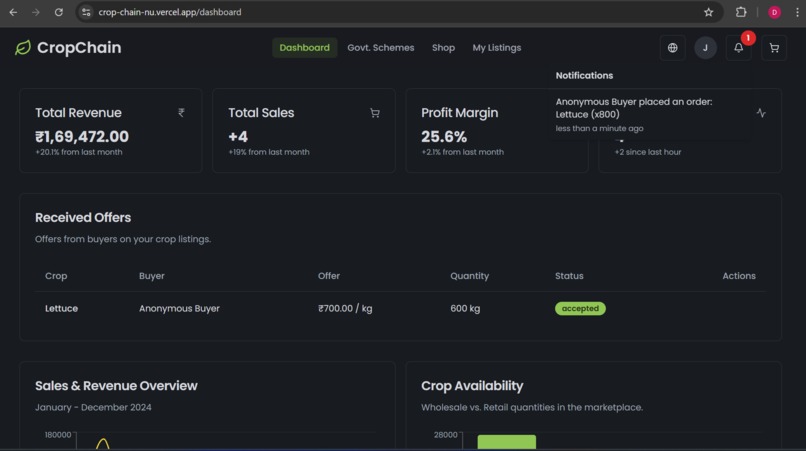Viewport: 806px width, 451px height.
Task: Click '+20.1% from last month' text
Action: 79,152
